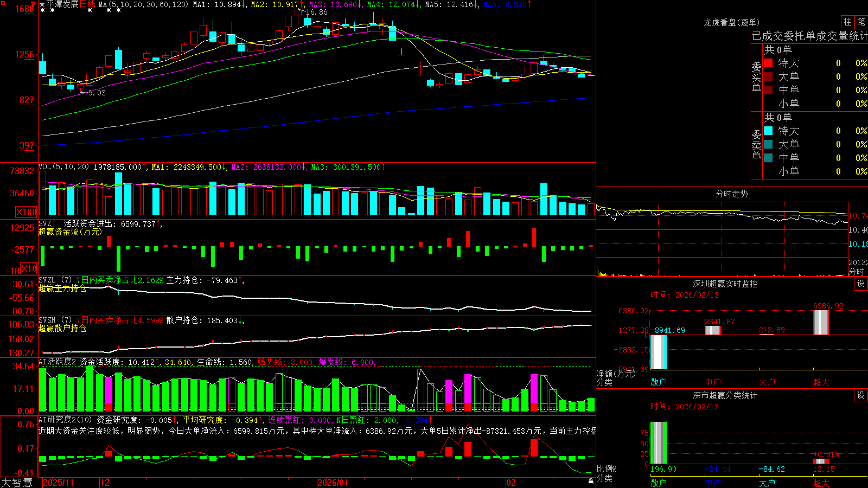Click 中户 label in 深圳超赢实时监控 chart
This screenshot has width=868, height=488.
click(713, 382)
